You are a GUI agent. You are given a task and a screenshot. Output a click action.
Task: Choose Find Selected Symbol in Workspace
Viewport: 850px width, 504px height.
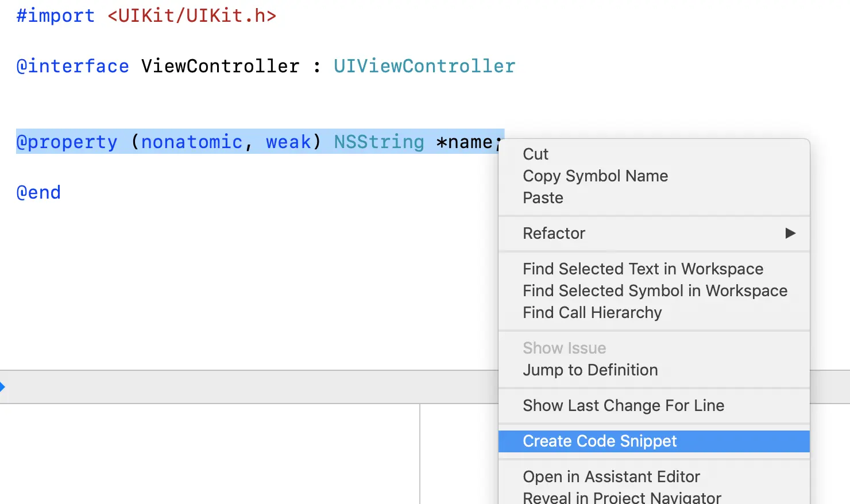[655, 290]
